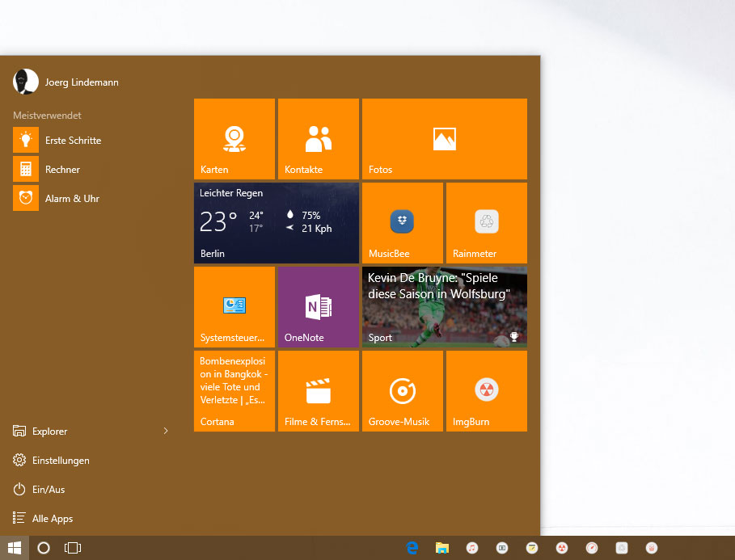Click the Leichter Regen weather text

[231, 193]
